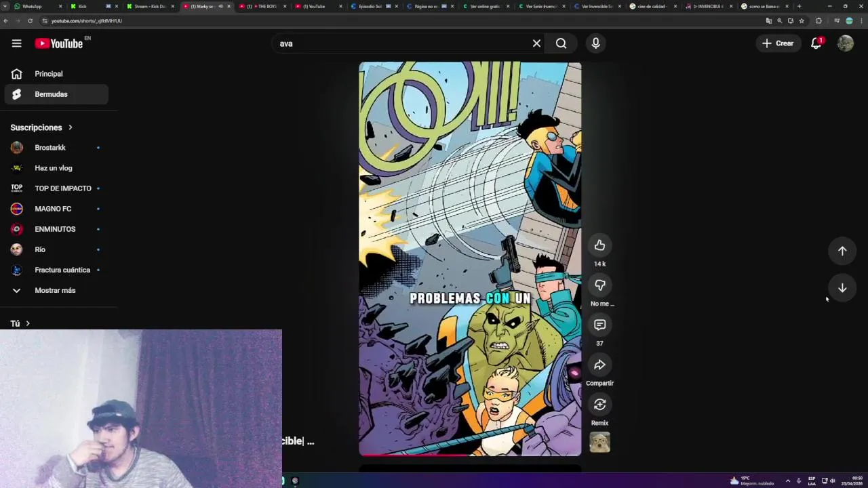This screenshot has height=488, width=868.
Task: Open the Brostarkk channel
Action: pyautogui.click(x=56, y=148)
